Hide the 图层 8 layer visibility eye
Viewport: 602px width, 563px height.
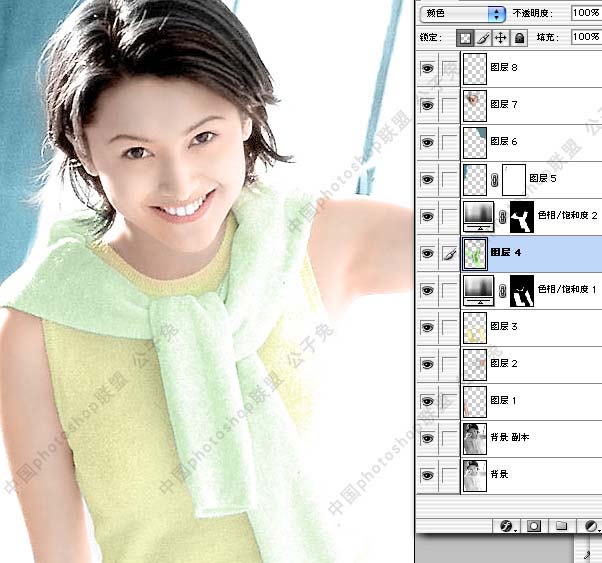click(x=428, y=68)
